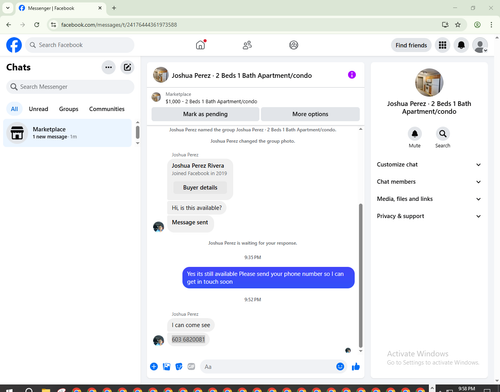Click the taskbar clock showing 9:58 PM
This screenshot has width=500, height=392.
click(x=466, y=389)
